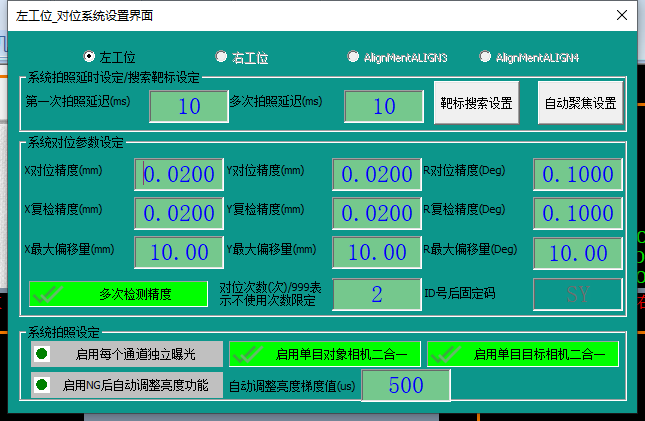This screenshot has width=645, height=421.
Task: Choose the AlignMentALIGN3 option
Action: [x=353, y=57]
